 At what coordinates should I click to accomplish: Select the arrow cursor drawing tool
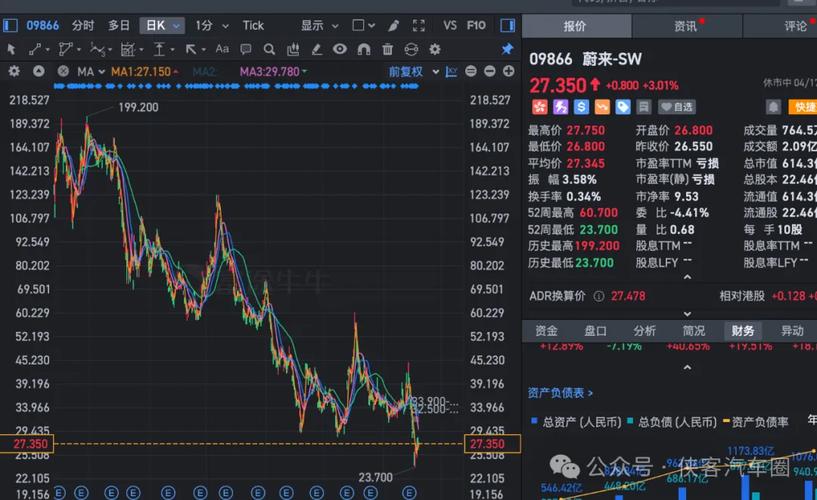coord(11,48)
